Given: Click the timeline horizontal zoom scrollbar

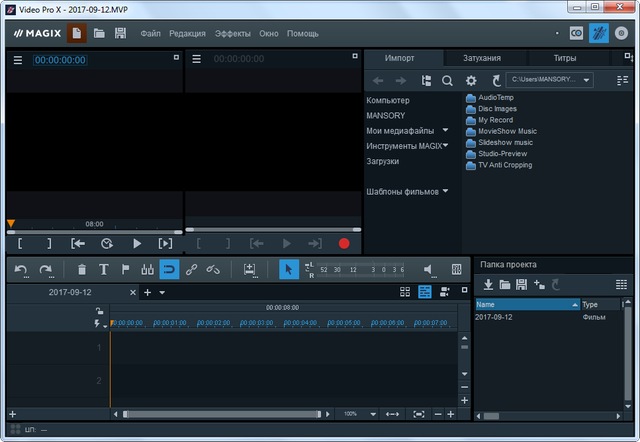Looking at the screenshot, I should coord(222,414).
